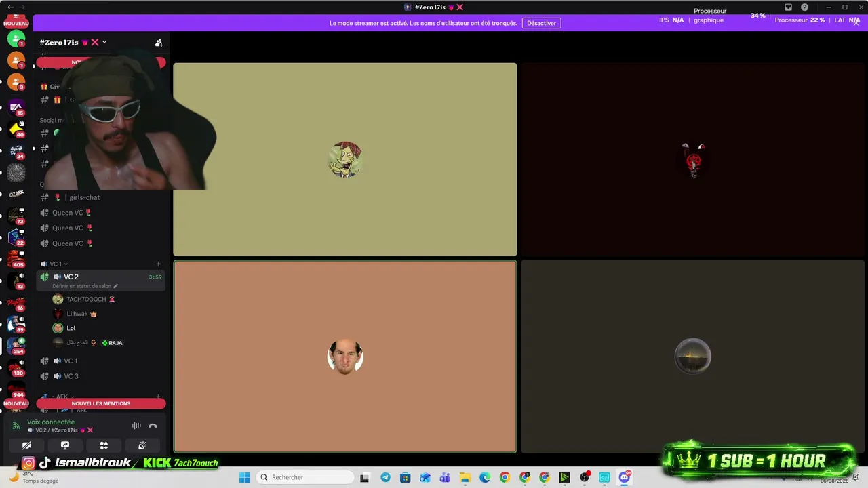The image size is (868, 488).
Task: Select user Li hwak in VC 2
Action: (107, 314)
